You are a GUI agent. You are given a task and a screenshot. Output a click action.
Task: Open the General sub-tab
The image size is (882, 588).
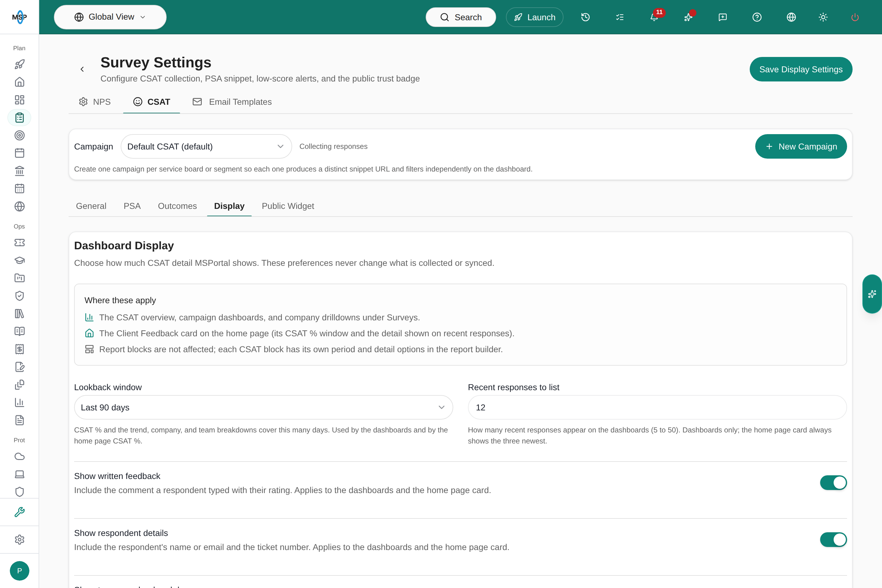(x=91, y=206)
